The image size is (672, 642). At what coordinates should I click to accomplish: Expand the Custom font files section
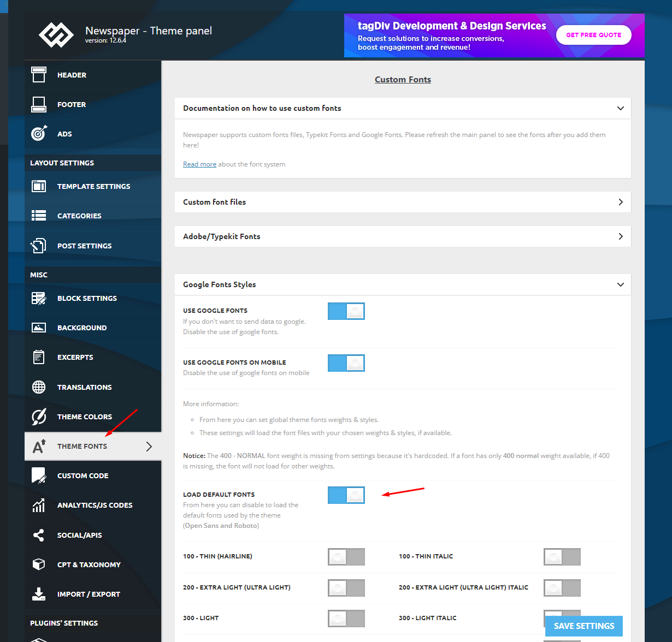pos(402,202)
